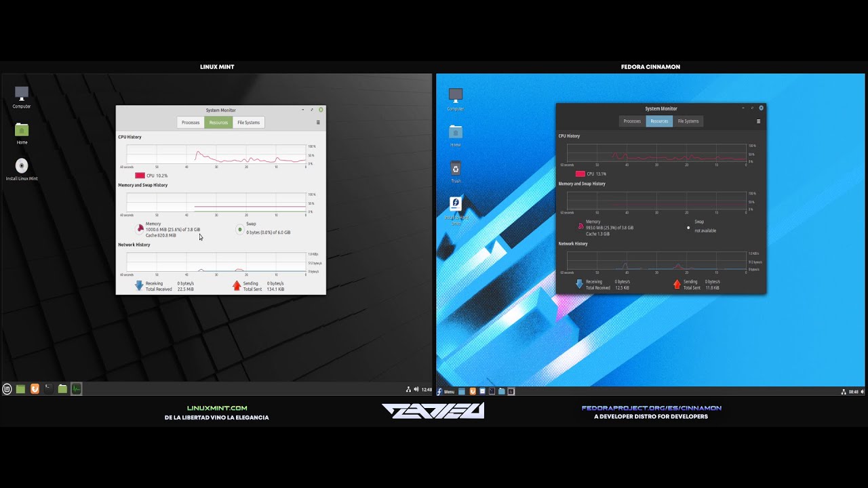Image resolution: width=868 pixels, height=488 pixels.
Task: Open hamburger menu in Fedora System Monitor
Action: (758, 121)
